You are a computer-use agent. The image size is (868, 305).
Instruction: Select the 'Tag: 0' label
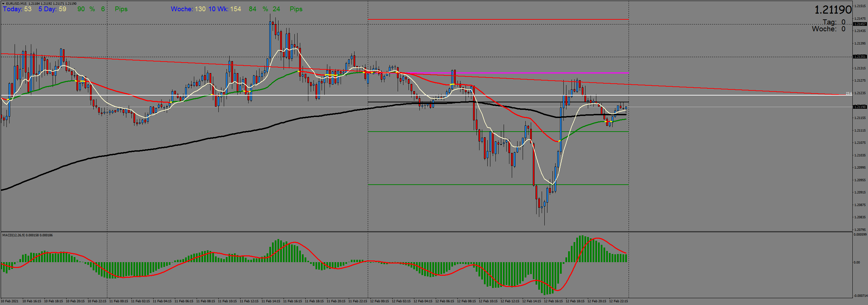[x=834, y=22]
